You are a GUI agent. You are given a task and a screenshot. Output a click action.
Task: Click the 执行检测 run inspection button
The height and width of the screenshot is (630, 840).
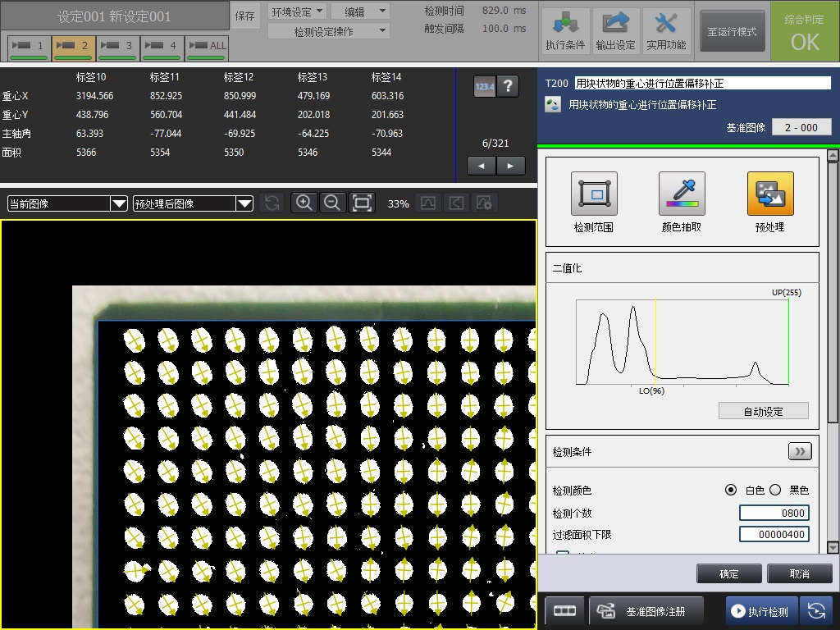(760, 611)
